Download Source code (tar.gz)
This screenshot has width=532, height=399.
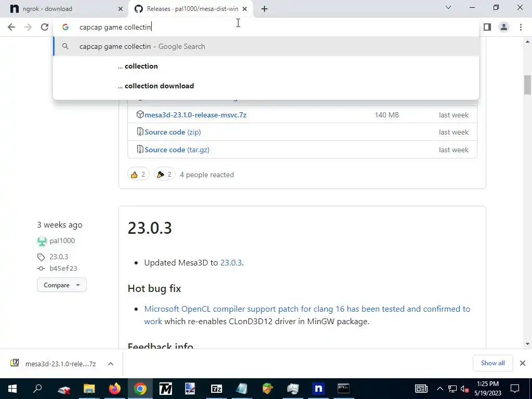(x=177, y=150)
